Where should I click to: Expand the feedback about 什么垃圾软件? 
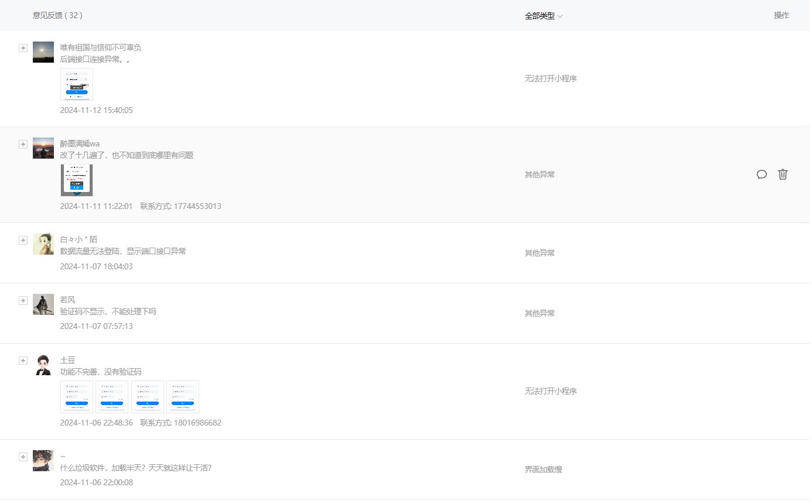[x=23, y=457]
